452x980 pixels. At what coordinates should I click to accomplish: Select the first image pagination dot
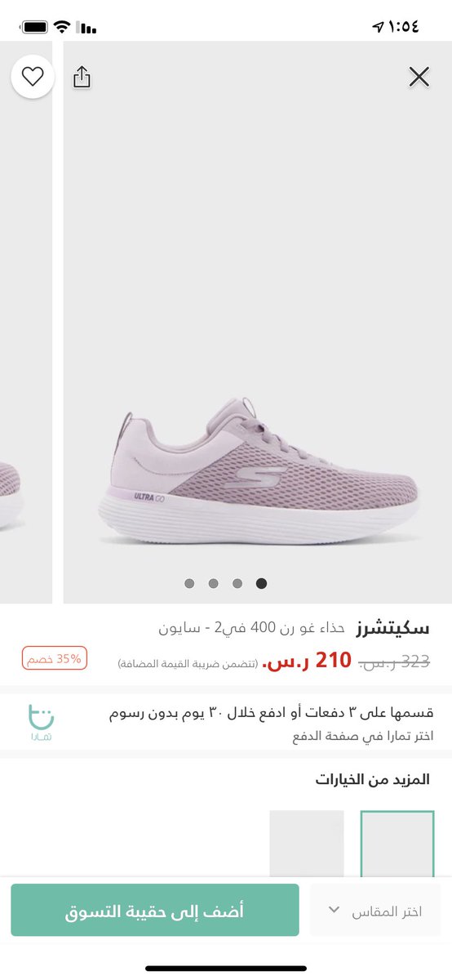(189, 583)
